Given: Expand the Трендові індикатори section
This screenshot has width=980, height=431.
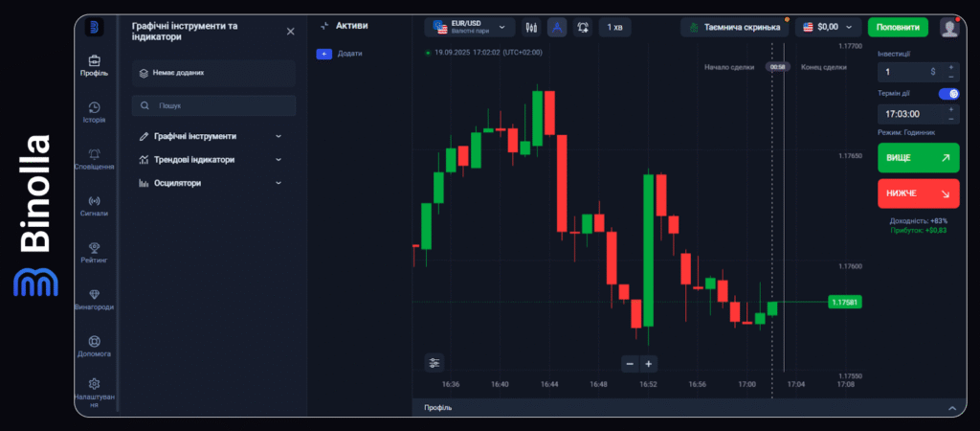Looking at the screenshot, I should pos(211,160).
